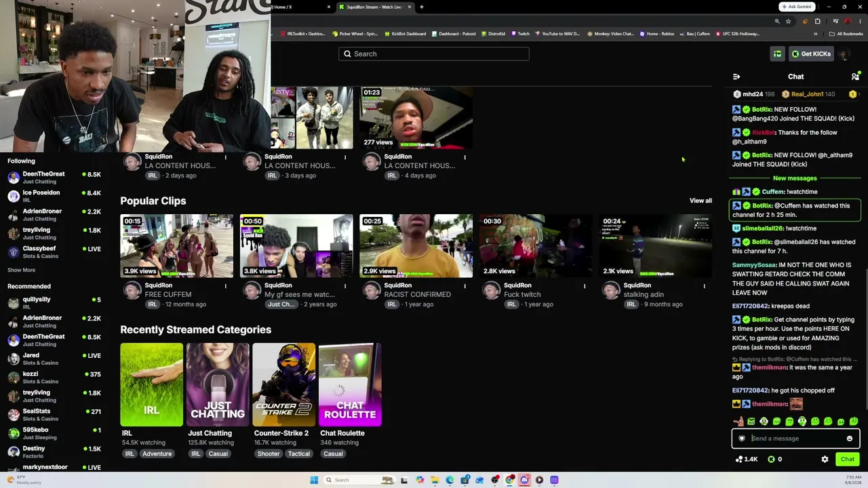Play the stalking adin clip thumbnail
The height and width of the screenshot is (488, 868).
tap(655, 246)
